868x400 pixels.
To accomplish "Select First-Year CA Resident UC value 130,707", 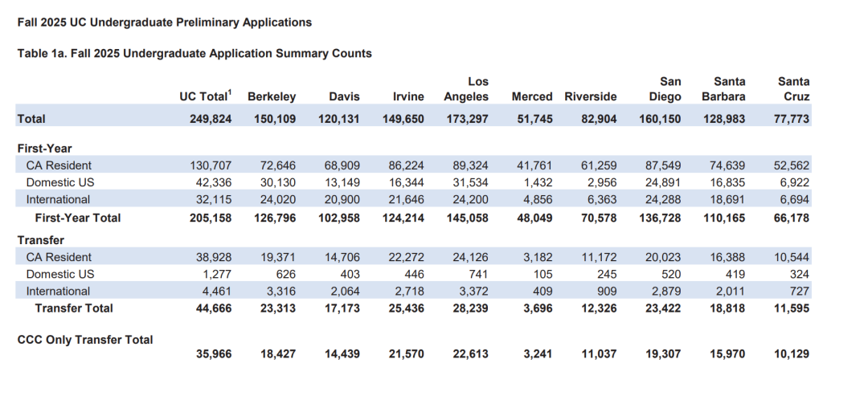I will coord(211,165).
